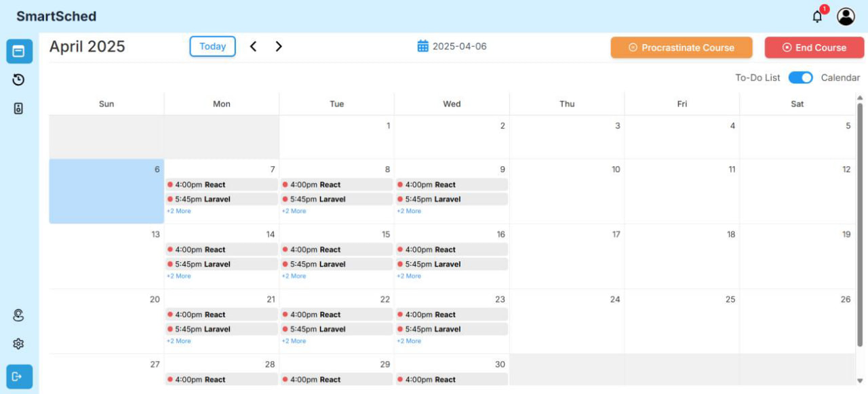The width and height of the screenshot is (868, 394).
Task: Open 4:00pm React event on April 14
Action: (x=222, y=250)
